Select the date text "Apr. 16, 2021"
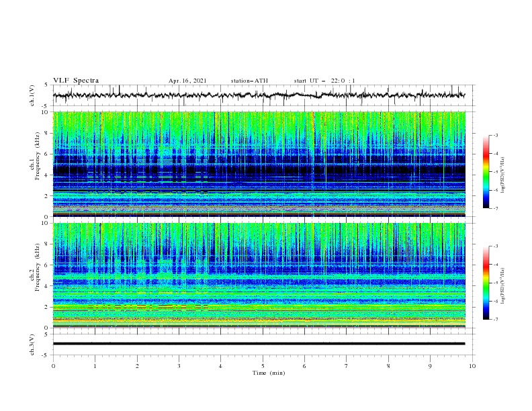Screen dimensions: 532x411 [187, 81]
